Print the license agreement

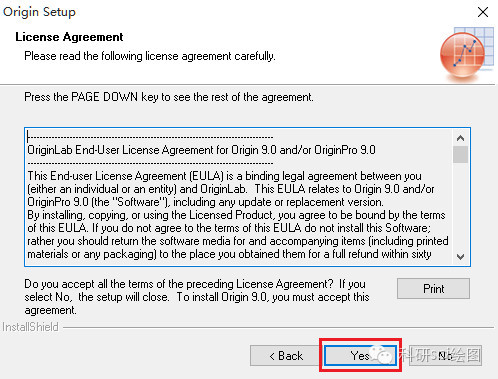(433, 288)
